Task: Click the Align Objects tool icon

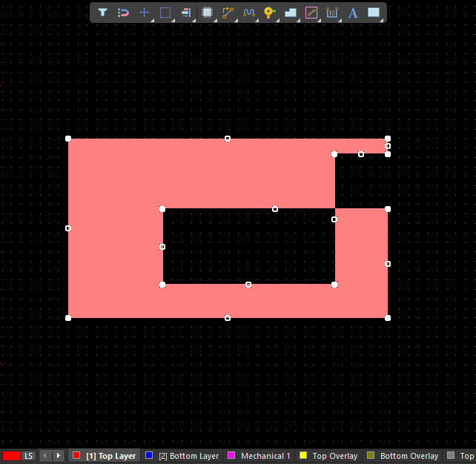Action: coord(186,13)
